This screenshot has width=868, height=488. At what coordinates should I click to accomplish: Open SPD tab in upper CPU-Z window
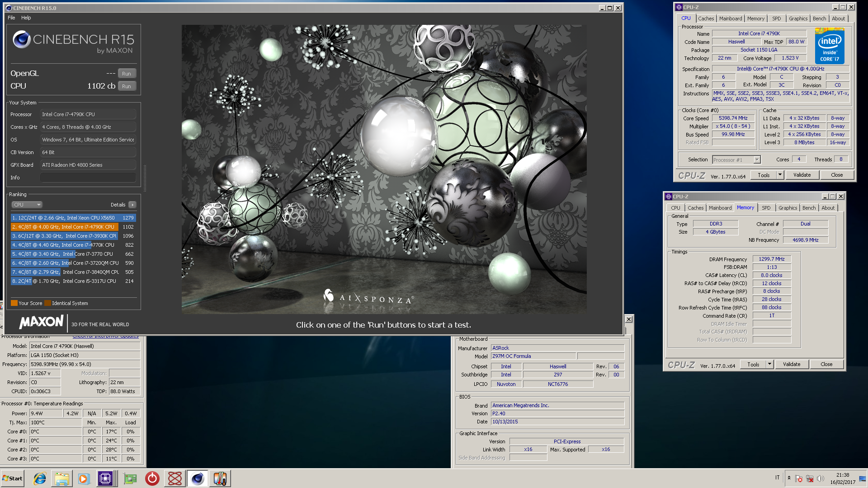776,19
